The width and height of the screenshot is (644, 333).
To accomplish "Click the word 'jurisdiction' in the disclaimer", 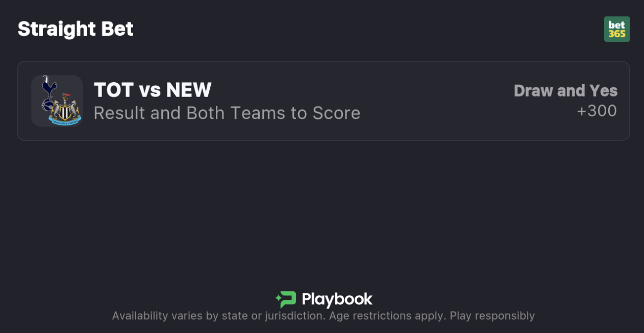I will point(293,316).
